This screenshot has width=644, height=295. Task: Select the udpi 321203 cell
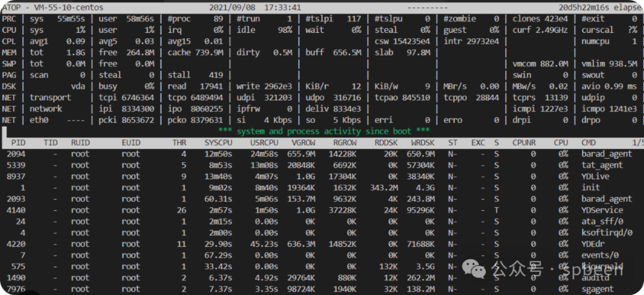[264, 98]
